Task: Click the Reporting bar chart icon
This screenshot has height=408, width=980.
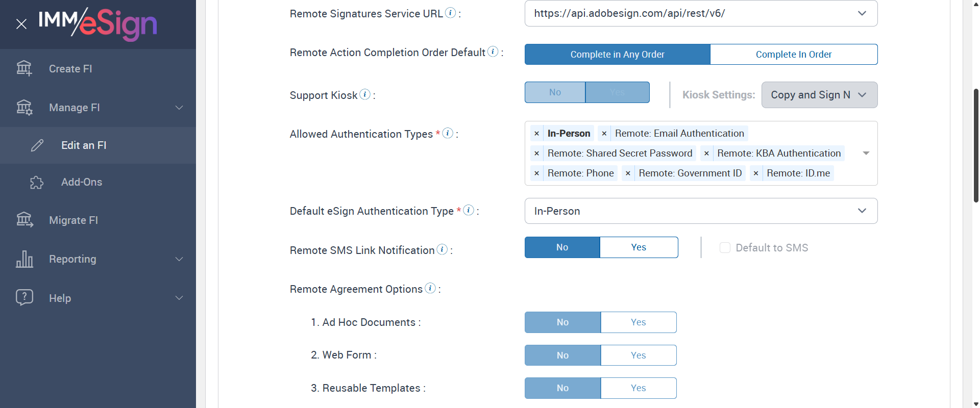Action: pyautogui.click(x=24, y=259)
